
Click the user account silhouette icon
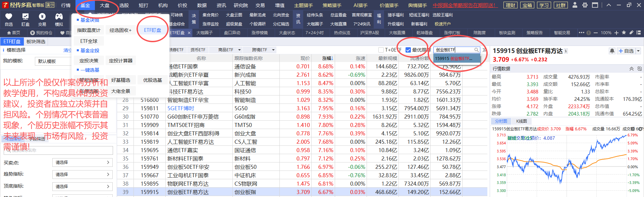pyautogui.click(x=575, y=5)
